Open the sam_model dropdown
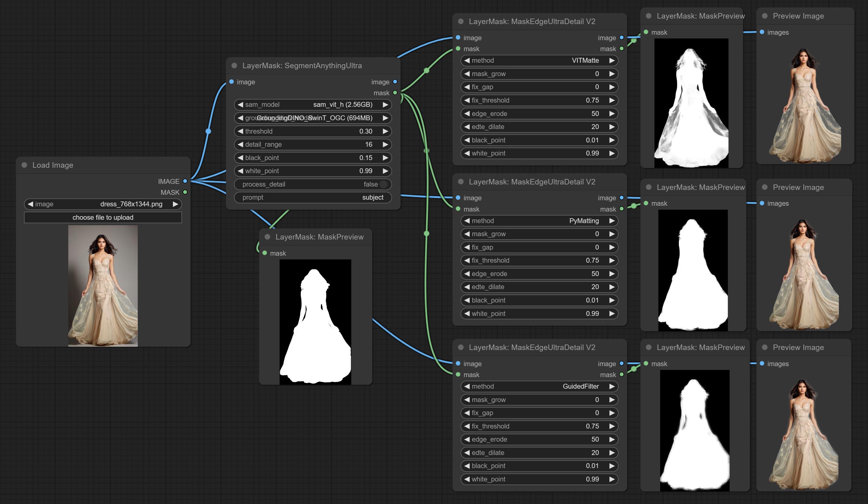Screen dimensions: 868x504 313,104
